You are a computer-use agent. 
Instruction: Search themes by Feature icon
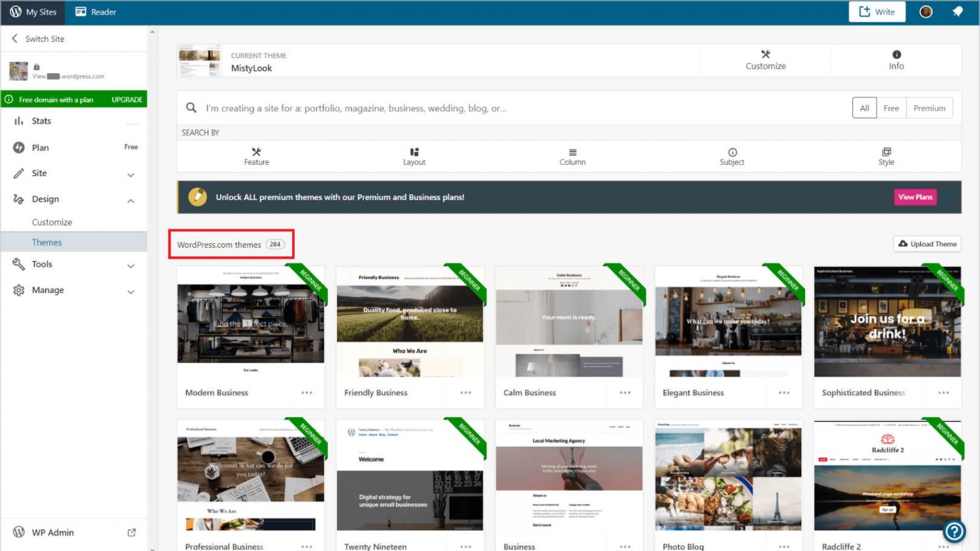256,152
